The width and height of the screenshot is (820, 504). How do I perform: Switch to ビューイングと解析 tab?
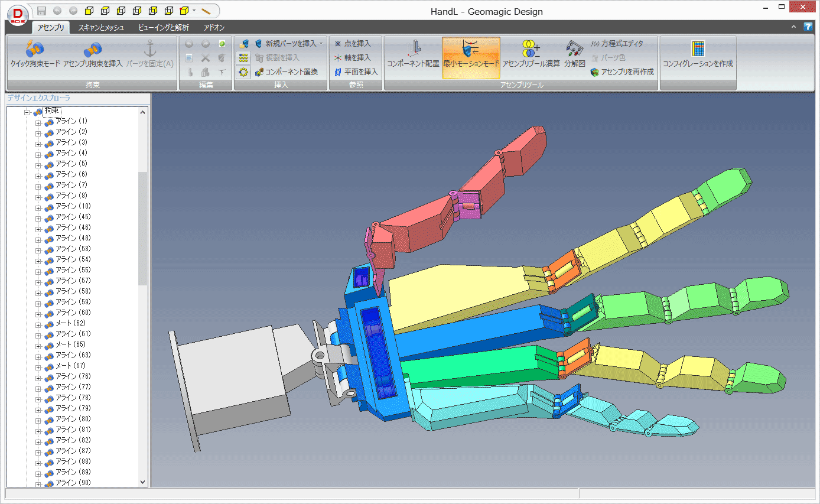[x=164, y=27]
